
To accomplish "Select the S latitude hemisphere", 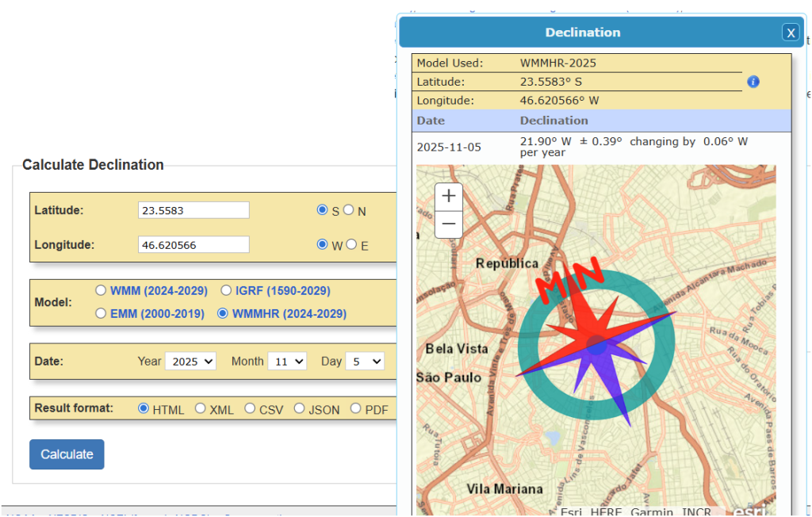I will point(322,210).
